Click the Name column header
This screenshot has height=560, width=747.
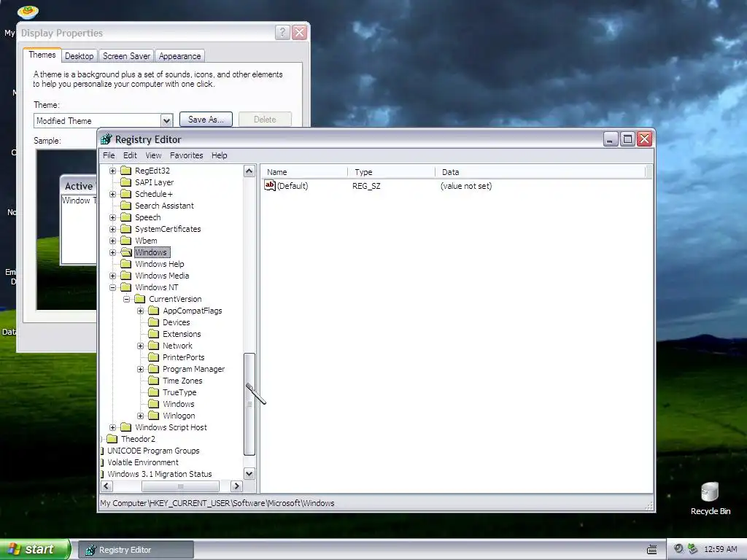pyautogui.click(x=304, y=172)
